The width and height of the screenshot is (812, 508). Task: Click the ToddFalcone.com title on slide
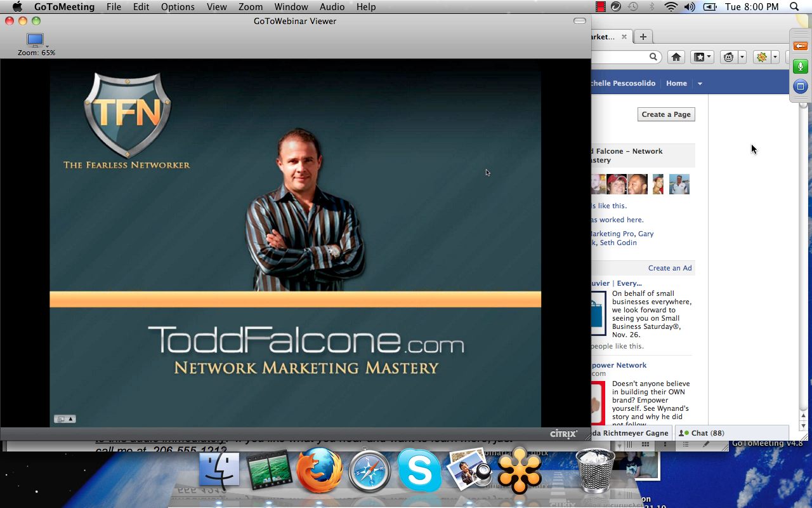coord(306,340)
